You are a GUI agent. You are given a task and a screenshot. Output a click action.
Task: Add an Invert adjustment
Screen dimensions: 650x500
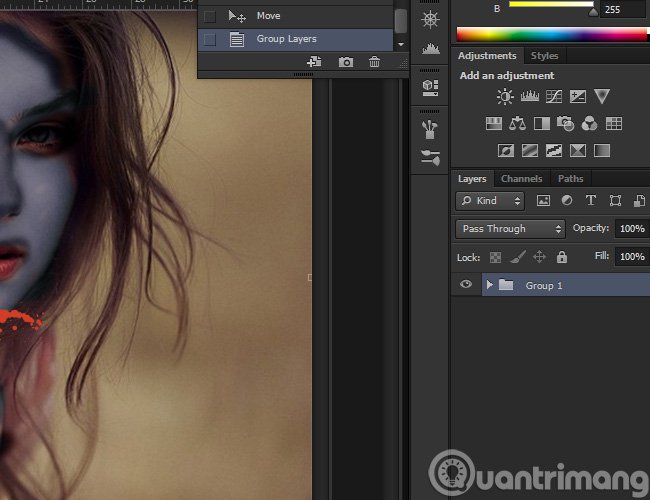(506, 150)
